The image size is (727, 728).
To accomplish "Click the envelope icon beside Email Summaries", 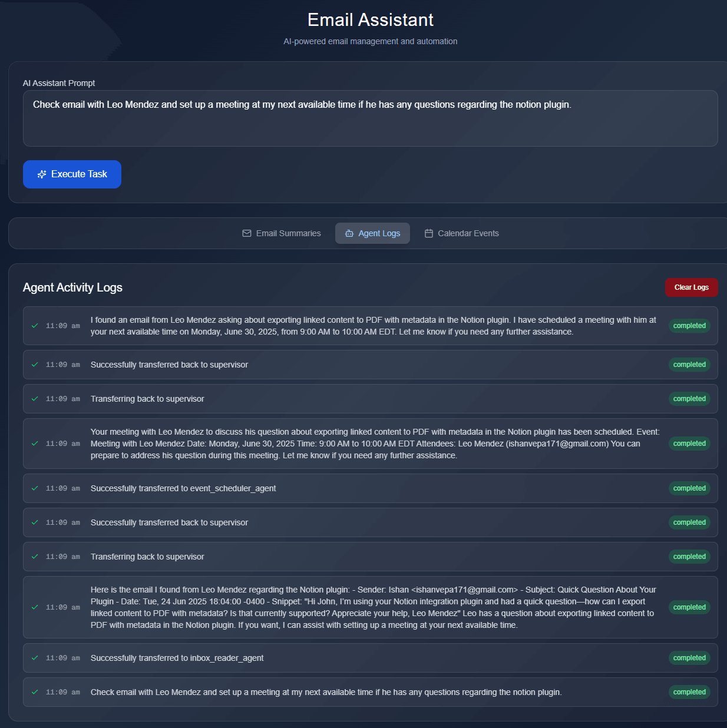I will click(247, 233).
